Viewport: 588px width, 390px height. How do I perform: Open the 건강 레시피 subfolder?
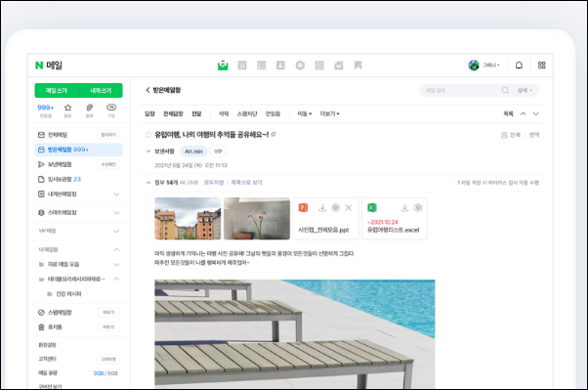[x=68, y=294]
